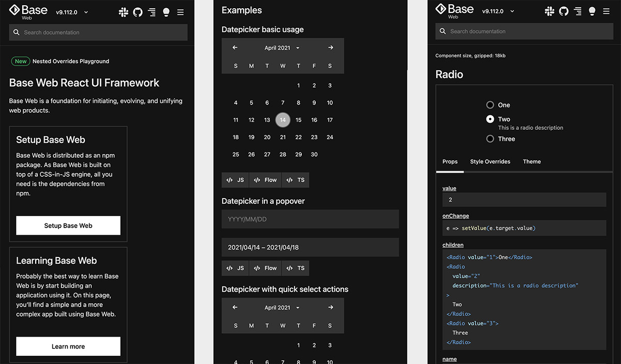Image resolution: width=621 pixels, height=364 pixels.
Task: Select day 1 in basic datepicker
Action: 299,85
